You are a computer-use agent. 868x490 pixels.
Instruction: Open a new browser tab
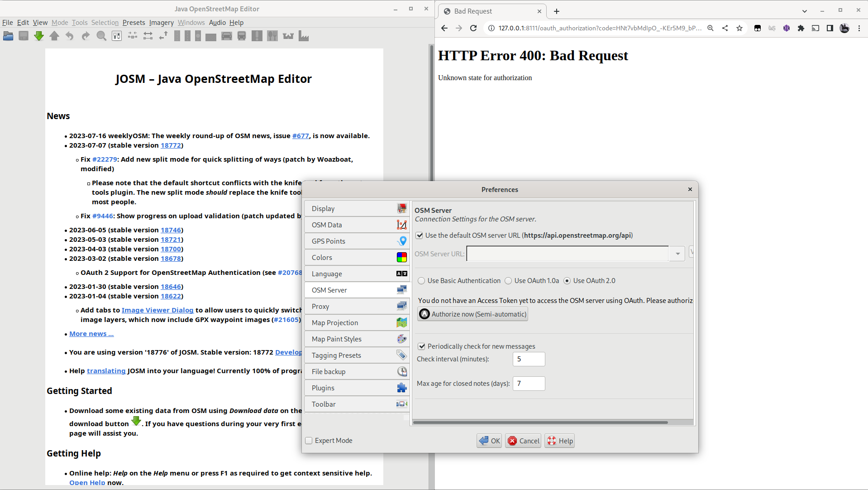(x=557, y=11)
